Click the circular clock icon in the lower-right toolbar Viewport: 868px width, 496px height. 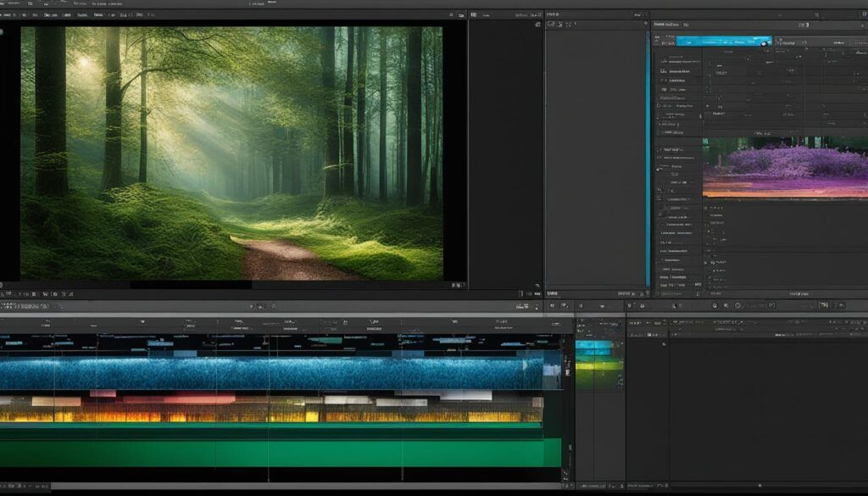tap(738, 305)
